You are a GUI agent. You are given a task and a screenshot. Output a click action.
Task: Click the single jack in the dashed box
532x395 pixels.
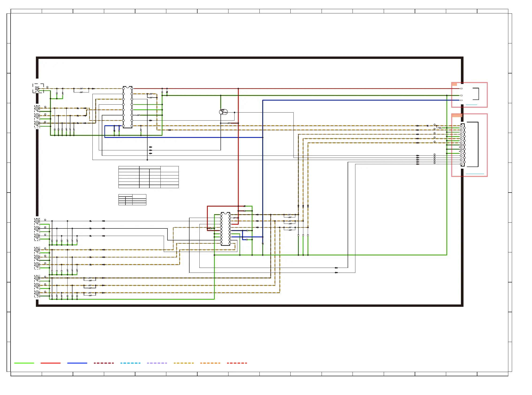[37, 88]
